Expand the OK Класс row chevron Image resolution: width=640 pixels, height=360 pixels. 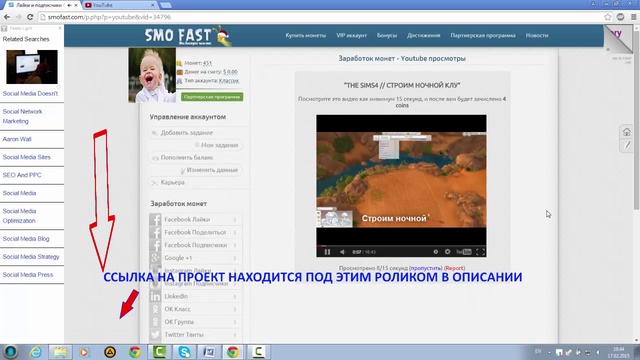tap(235, 309)
